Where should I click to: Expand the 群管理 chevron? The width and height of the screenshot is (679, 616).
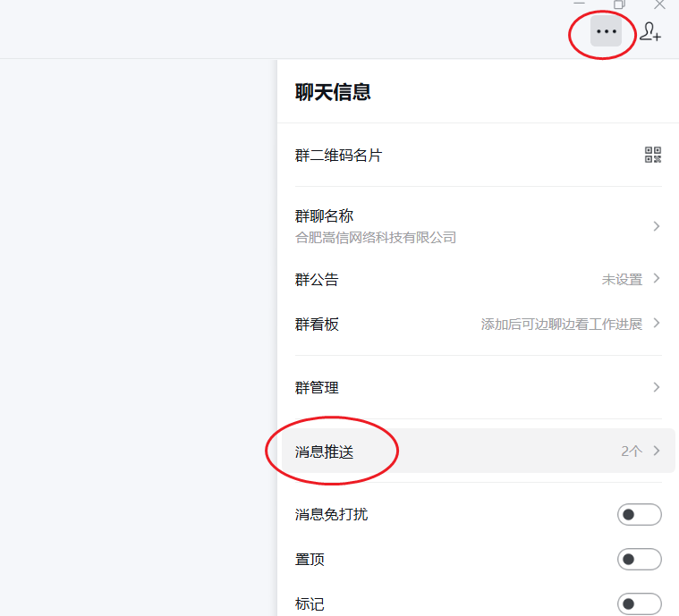click(657, 387)
